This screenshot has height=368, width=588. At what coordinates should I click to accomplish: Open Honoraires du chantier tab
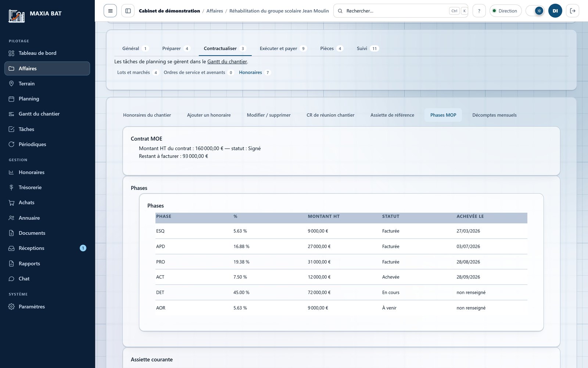coord(147,115)
